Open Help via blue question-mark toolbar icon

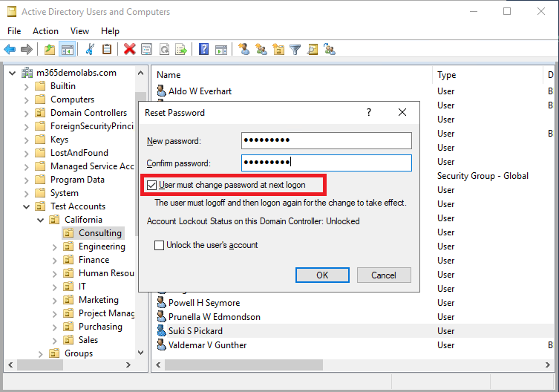(x=203, y=50)
